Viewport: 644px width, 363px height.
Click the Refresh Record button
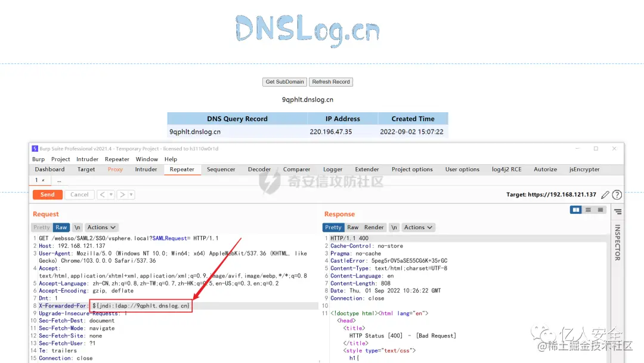[x=330, y=82]
